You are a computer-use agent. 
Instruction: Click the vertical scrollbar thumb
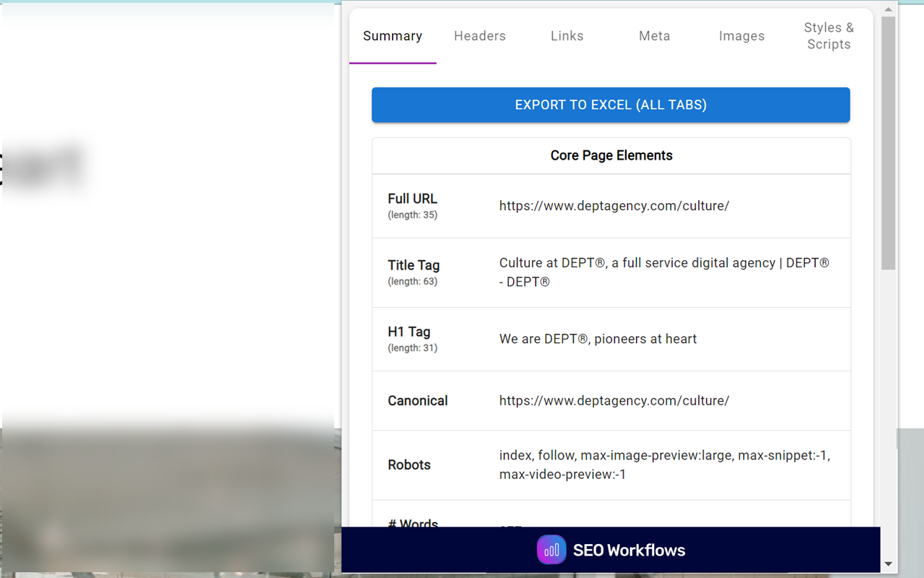(889, 143)
